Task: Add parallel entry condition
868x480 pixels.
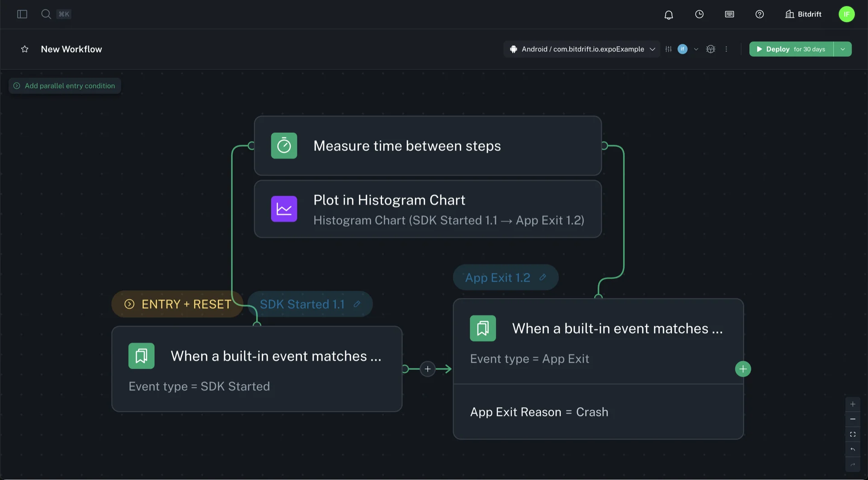Action: coord(65,86)
